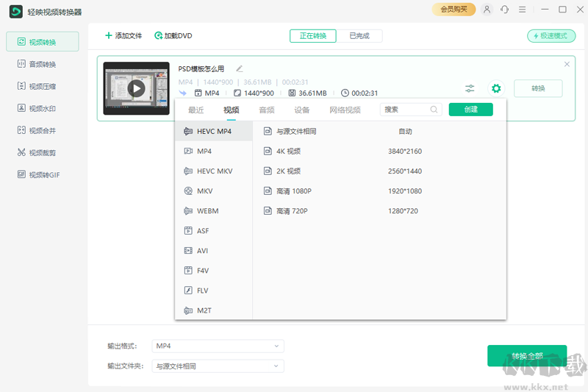Screen dimensions: 588x392
Task: Click the green 创建 button
Action: pos(470,110)
